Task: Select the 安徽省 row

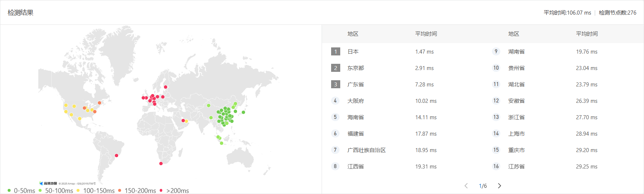Action: (563, 101)
